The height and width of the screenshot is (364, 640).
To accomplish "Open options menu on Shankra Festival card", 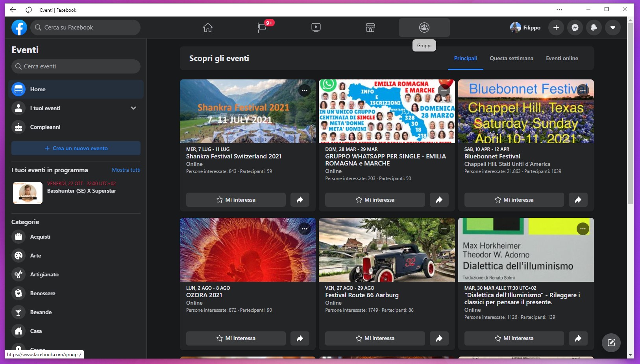I will click(305, 90).
